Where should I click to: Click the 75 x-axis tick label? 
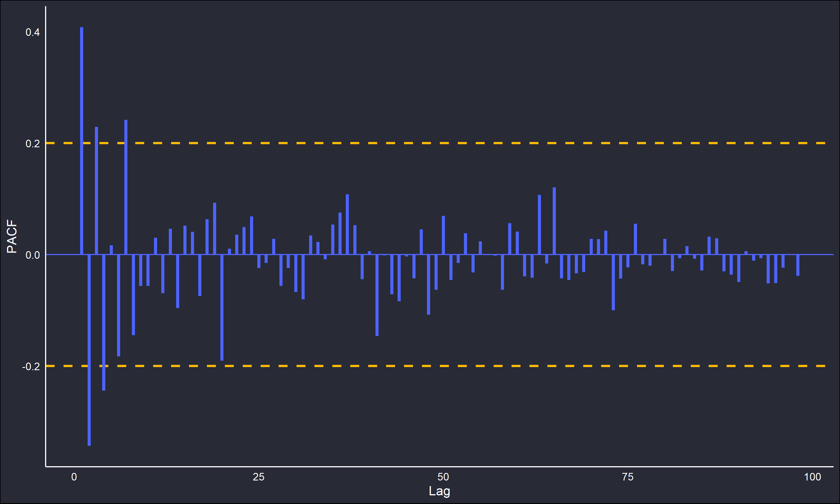tap(628, 477)
